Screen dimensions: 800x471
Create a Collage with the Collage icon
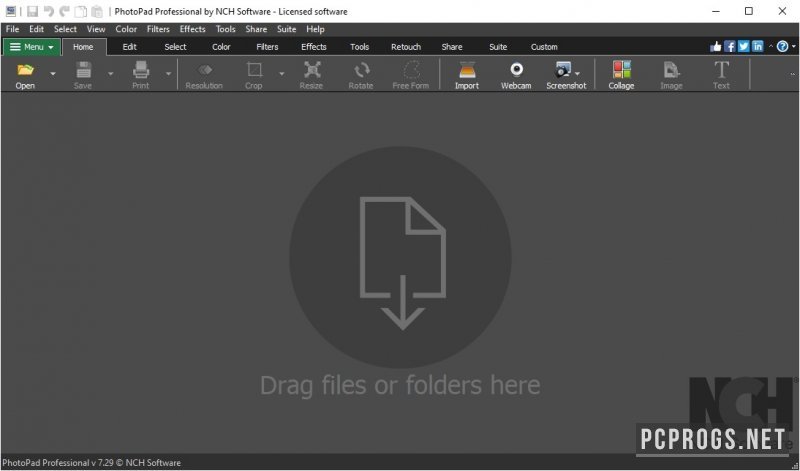621,69
